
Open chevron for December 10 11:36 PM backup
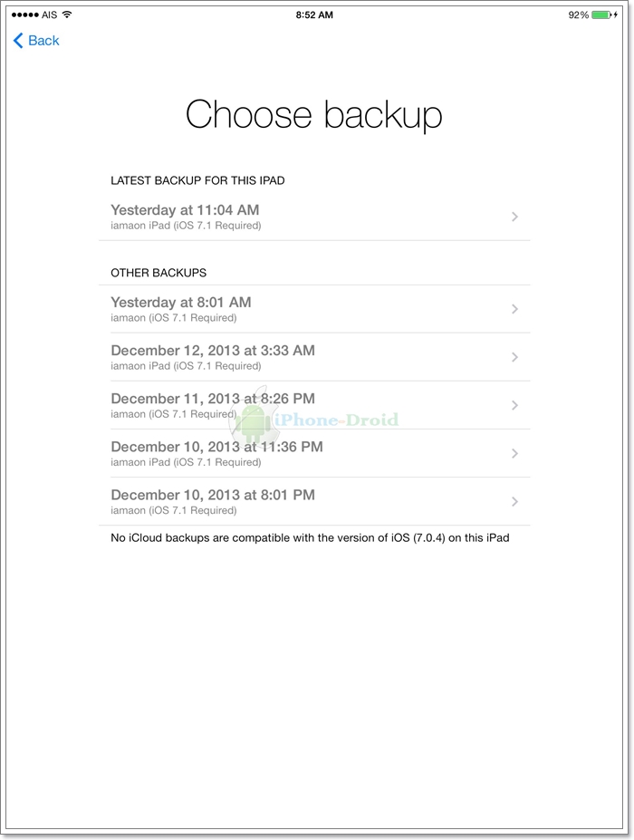pyautogui.click(x=514, y=453)
